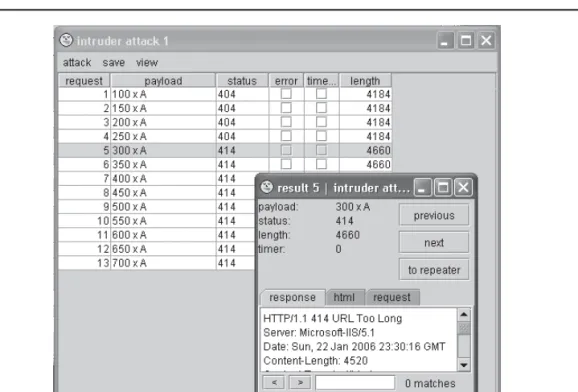Click the response scrollbar thumb
Viewport: 578px width, 392px height.
(464, 328)
